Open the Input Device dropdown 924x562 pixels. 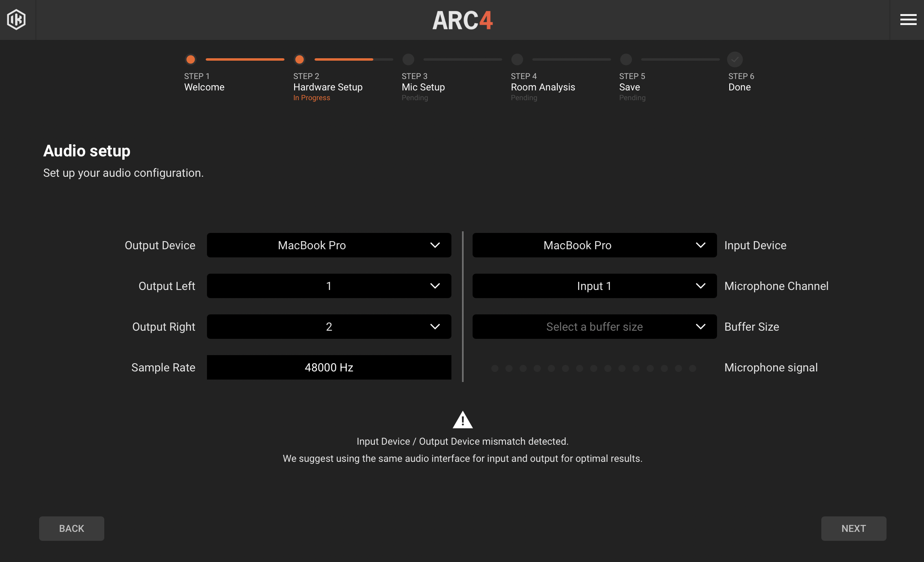(594, 245)
